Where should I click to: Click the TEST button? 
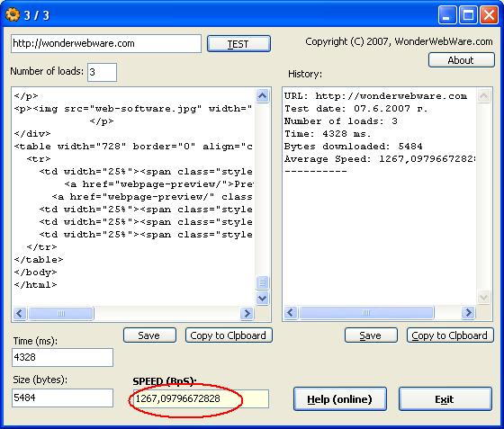(x=238, y=44)
